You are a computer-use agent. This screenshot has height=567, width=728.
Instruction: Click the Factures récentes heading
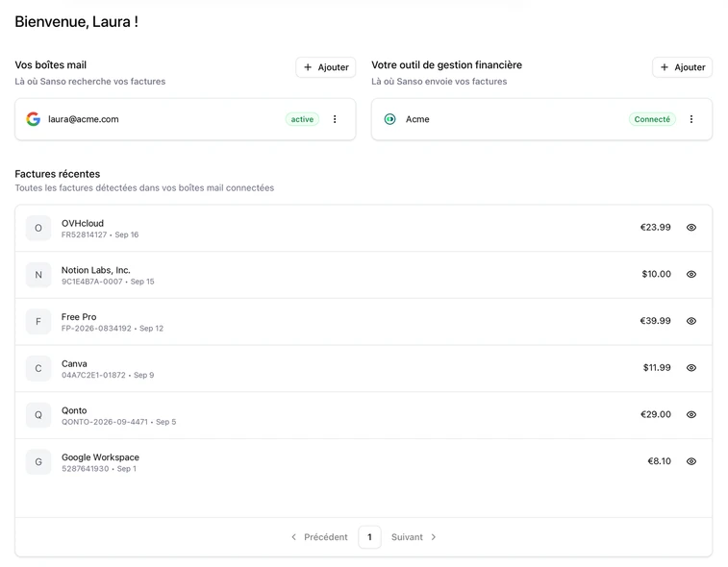coord(58,174)
